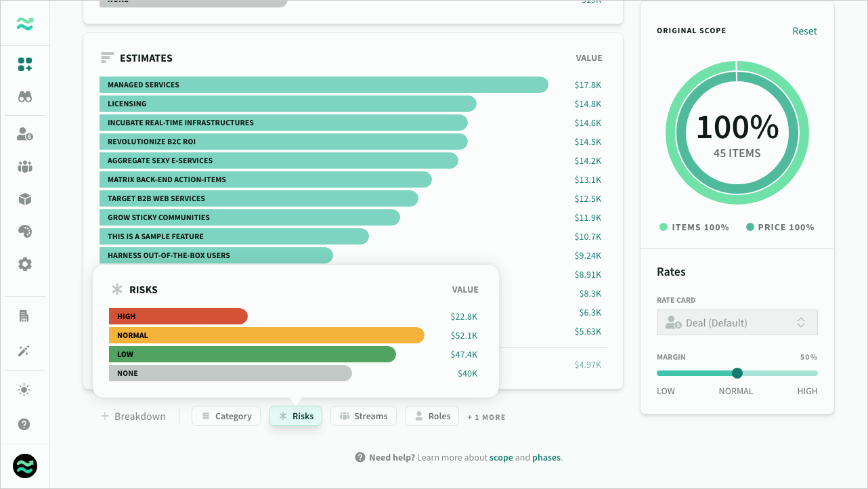Viewport: 868px width, 489px height.
Task: Click the Margin slider handle at Normal
Action: (x=737, y=373)
